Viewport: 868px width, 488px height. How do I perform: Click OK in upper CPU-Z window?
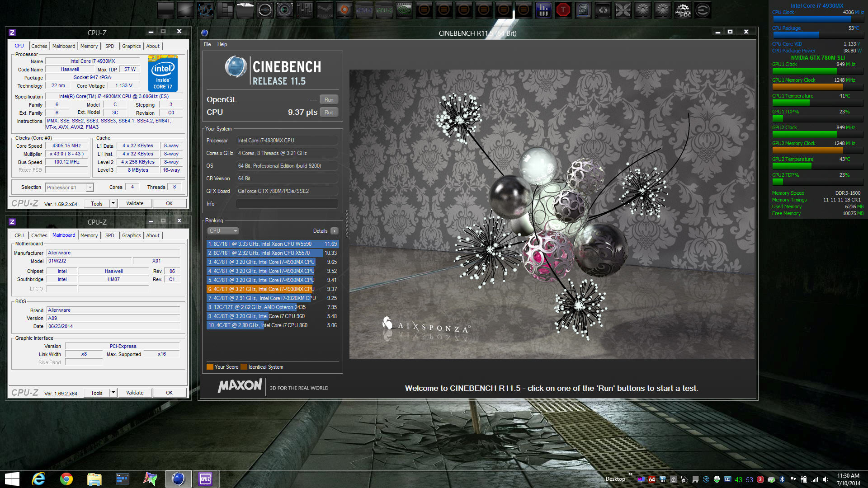coord(169,203)
